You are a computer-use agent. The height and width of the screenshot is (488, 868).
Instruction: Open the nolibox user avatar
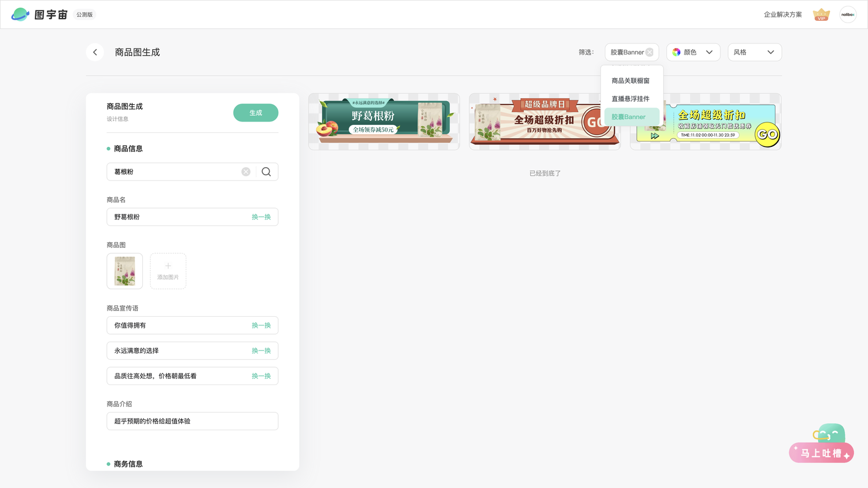pyautogui.click(x=848, y=14)
